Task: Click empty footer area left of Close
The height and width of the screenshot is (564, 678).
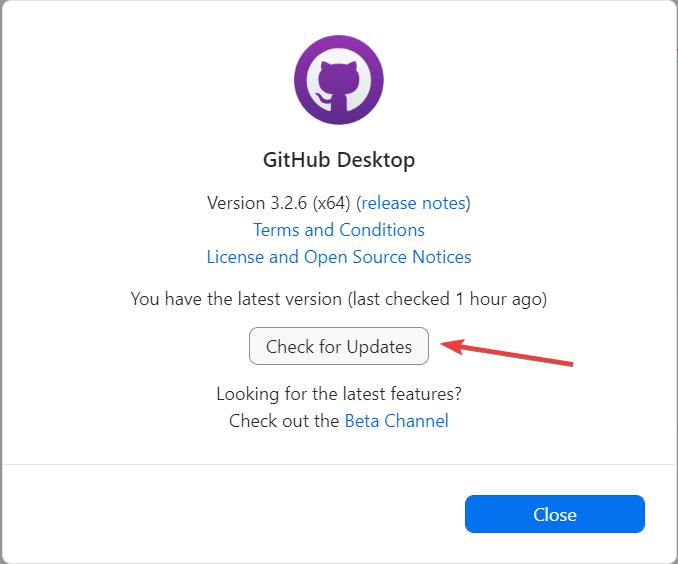Action: [233, 514]
